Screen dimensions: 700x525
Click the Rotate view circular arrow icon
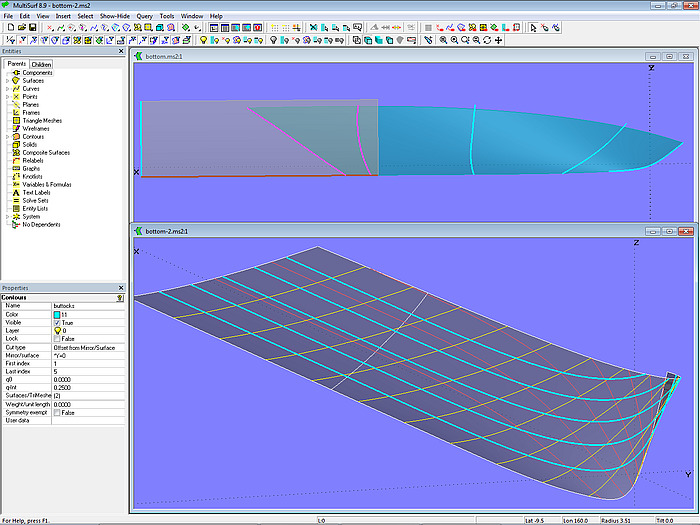tap(487, 40)
